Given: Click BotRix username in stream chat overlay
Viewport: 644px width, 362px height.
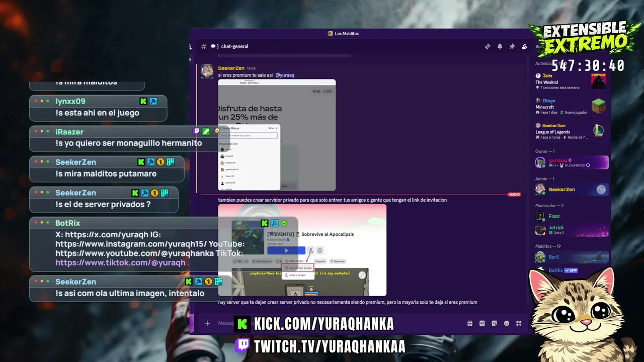Looking at the screenshot, I should click(x=68, y=223).
